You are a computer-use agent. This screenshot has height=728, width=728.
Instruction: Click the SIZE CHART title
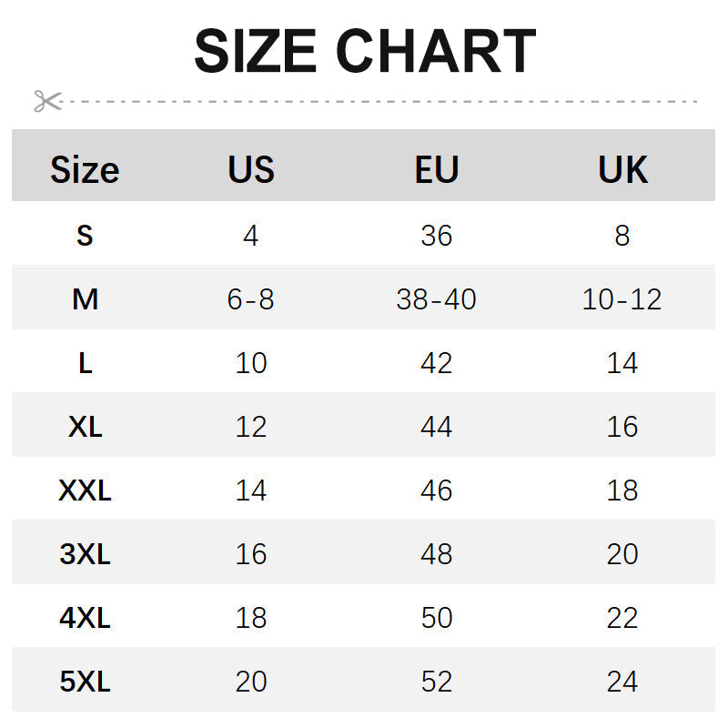coord(365,52)
